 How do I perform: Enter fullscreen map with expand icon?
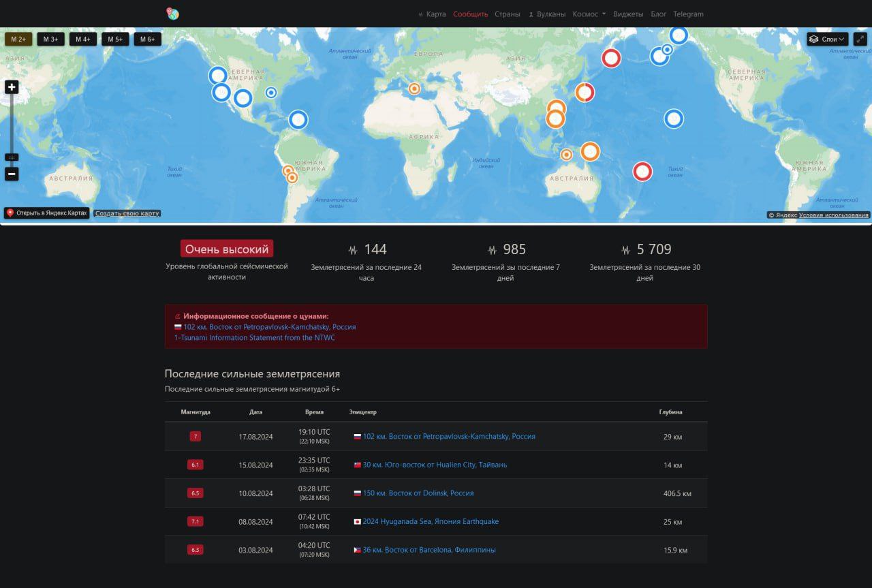tap(860, 40)
